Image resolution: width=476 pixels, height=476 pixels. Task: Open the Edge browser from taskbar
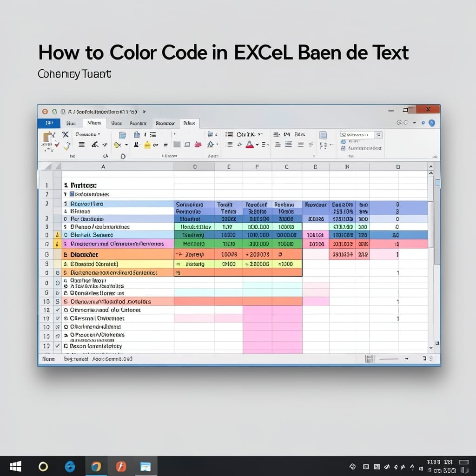[70, 466]
